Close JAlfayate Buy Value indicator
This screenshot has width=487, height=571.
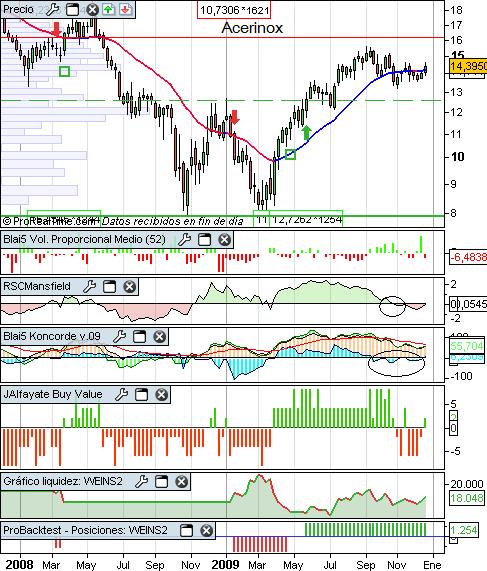pyautogui.click(x=161, y=394)
